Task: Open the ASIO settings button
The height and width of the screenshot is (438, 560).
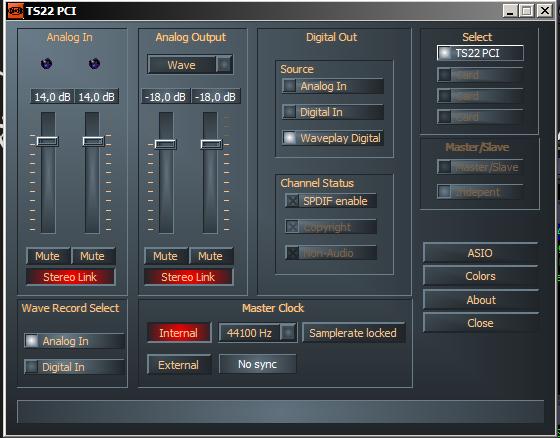Action: coord(480,253)
